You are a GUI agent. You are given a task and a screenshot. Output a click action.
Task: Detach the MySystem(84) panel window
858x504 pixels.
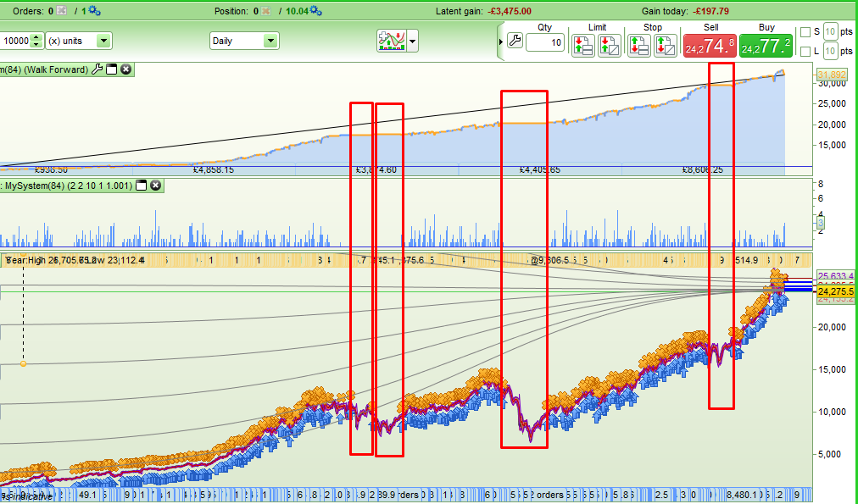pos(141,185)
